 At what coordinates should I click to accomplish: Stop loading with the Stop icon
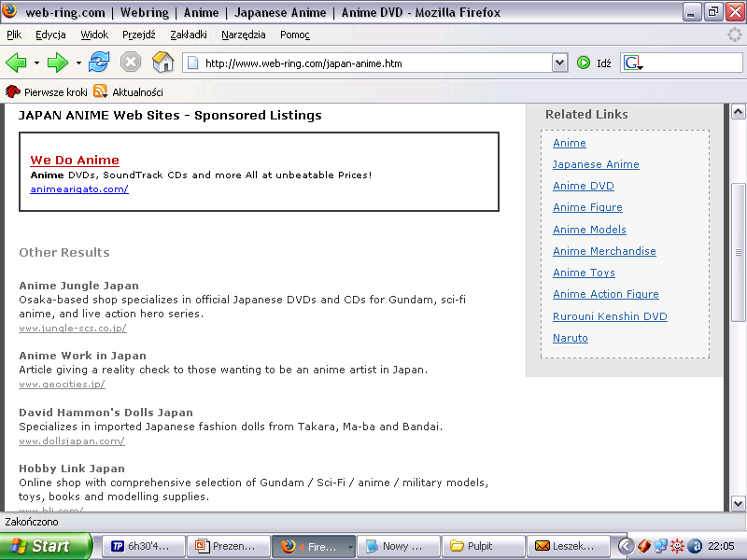[x=131, y=63]
